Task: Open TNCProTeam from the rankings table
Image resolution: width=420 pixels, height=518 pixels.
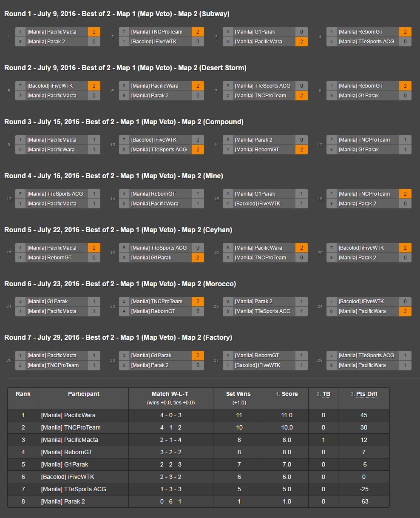Action: tap(71, 427)
